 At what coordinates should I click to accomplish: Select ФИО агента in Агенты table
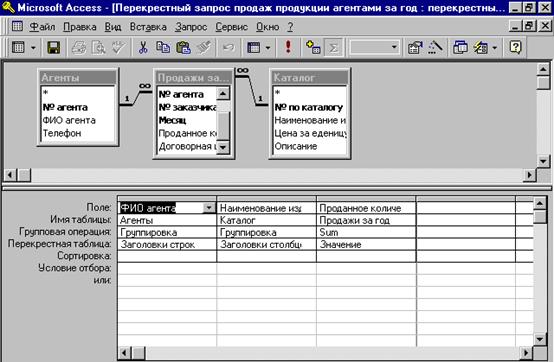[x=69, y=120]
